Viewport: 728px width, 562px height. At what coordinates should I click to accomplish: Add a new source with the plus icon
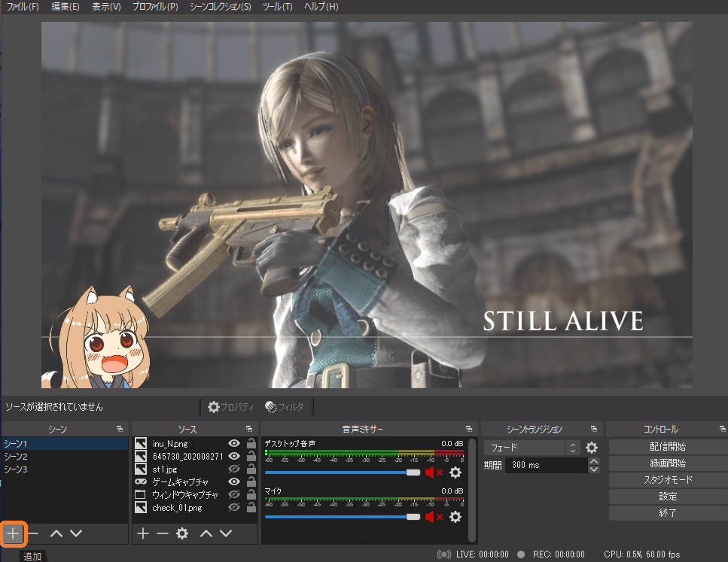[143, 533]
